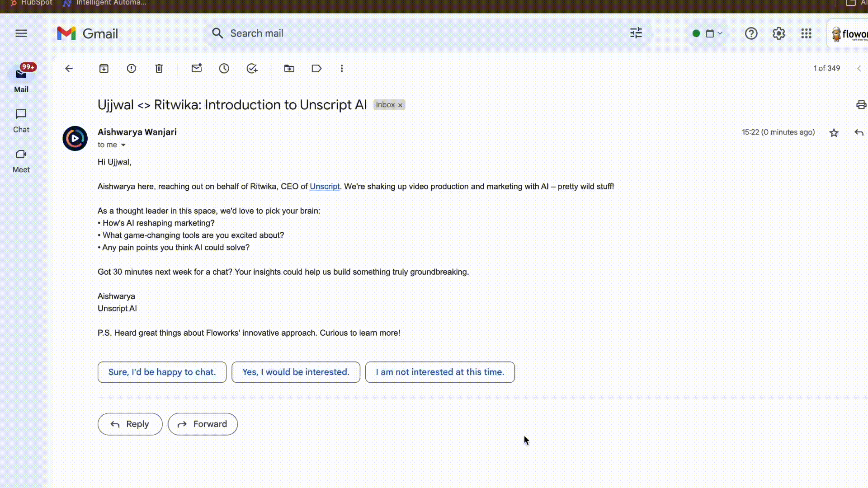
Task: Open the More options three-dot menu
Action: click(x=342, y=69)
